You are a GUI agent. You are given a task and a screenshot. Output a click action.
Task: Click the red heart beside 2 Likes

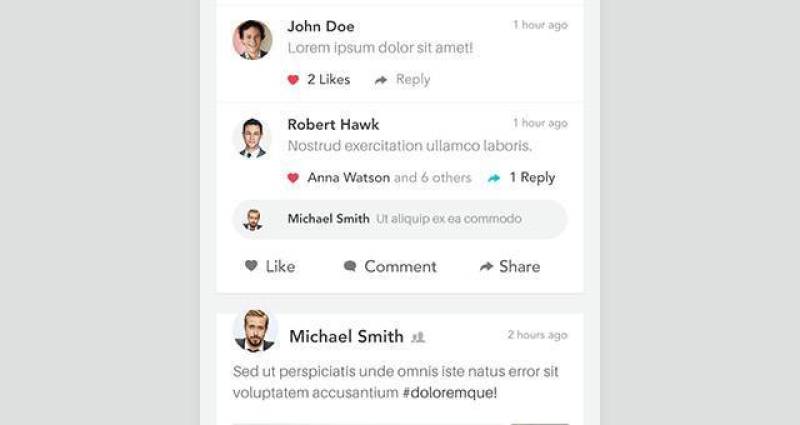tap(293, 80)
